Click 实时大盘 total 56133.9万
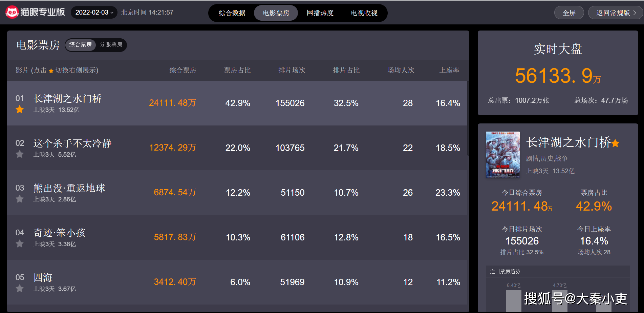This screenshot has height=313, width=644. coord(558,76)
